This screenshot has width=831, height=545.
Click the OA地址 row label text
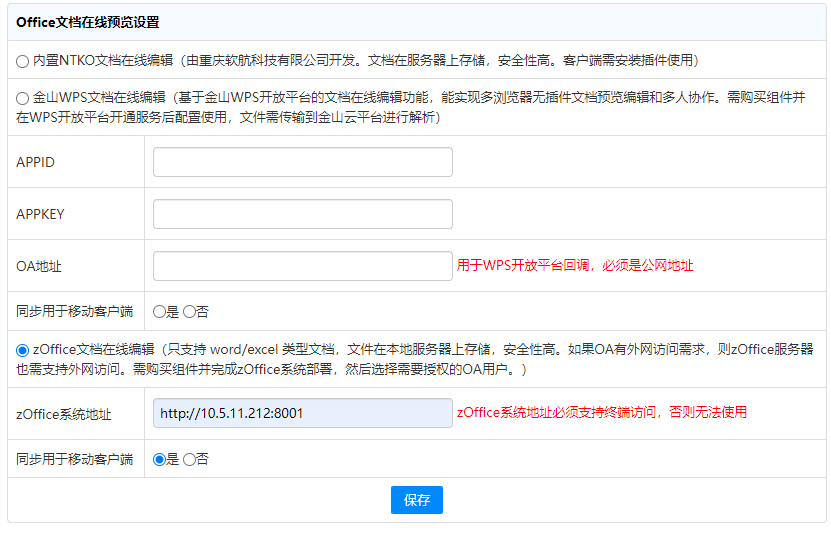[39, 266]
